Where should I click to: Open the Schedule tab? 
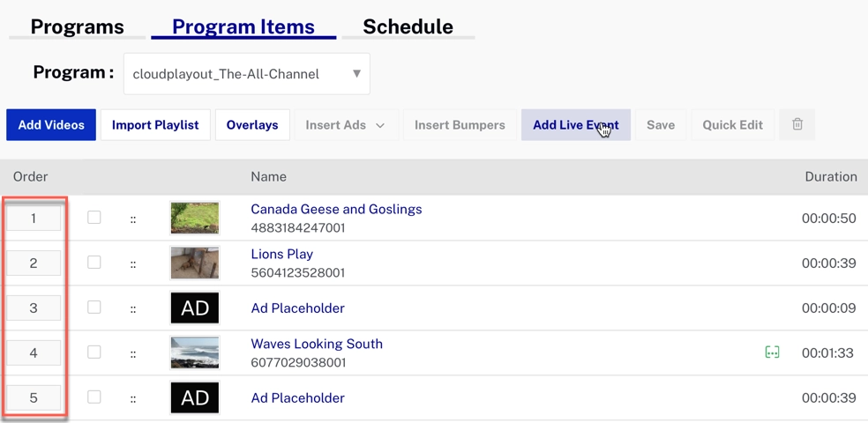click(408, 26)
